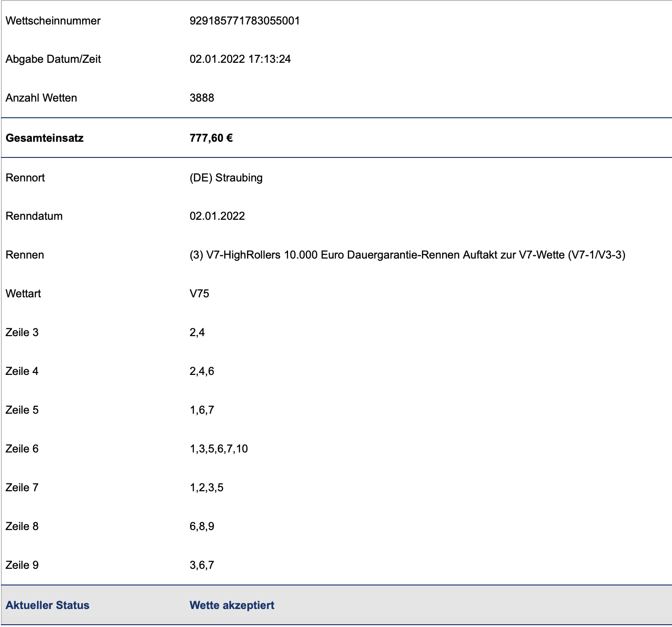Click the Wettart label
Viewport: 672px width, 627px height.
pos(23,294)
